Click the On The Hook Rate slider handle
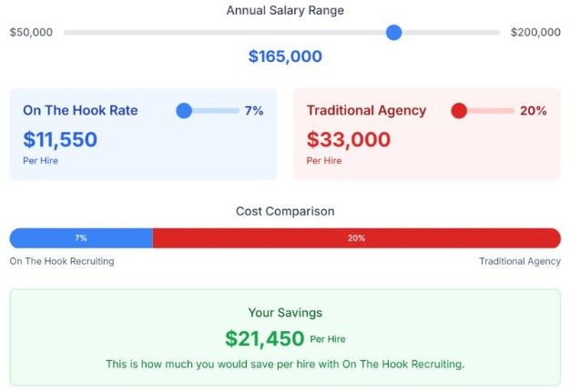 coord(184,111)
